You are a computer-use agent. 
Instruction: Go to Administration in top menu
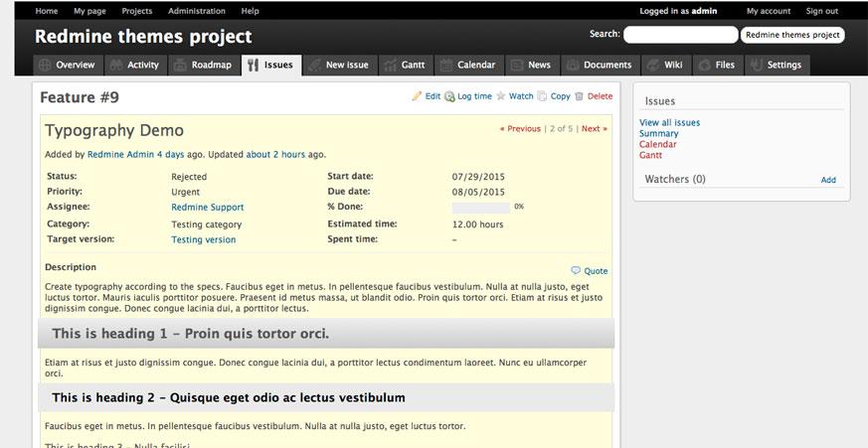(x=197, y=11)
